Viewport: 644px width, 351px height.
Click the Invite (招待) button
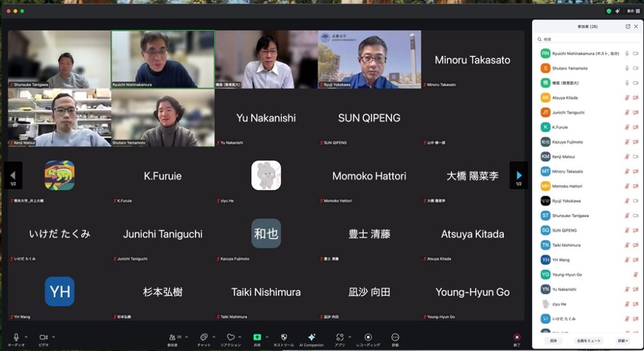click(553, 340)
